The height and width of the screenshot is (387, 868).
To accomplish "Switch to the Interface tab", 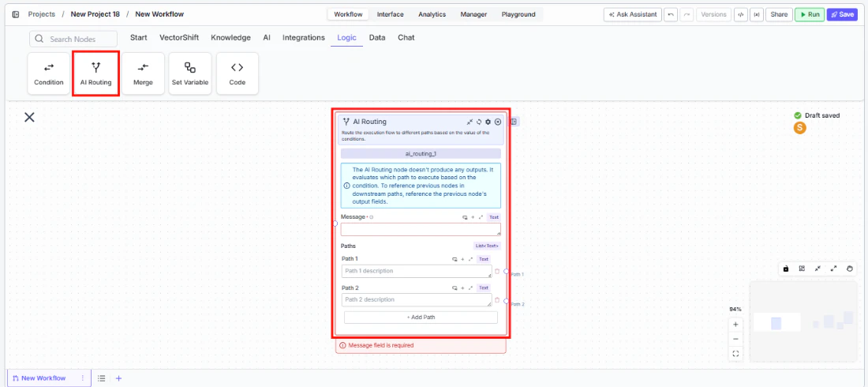I will (391, 14).
